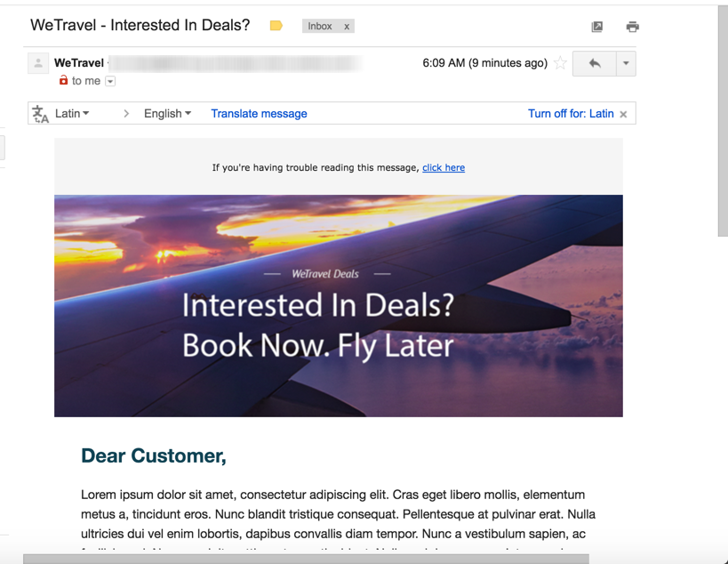Open the Latin source language dropdown

72,113
